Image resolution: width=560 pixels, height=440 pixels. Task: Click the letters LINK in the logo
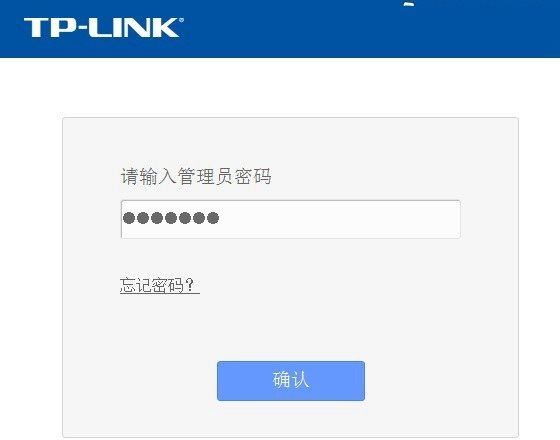point(134,28)
